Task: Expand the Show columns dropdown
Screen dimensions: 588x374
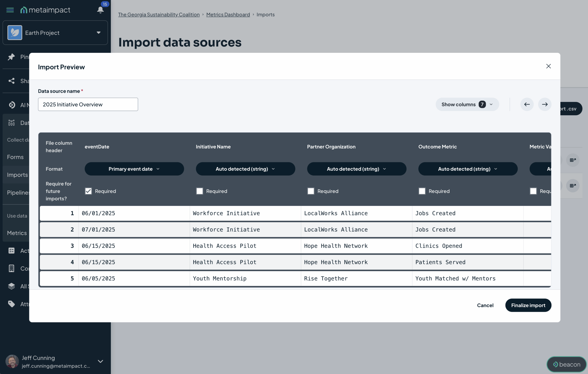Action: pos(467,104)
